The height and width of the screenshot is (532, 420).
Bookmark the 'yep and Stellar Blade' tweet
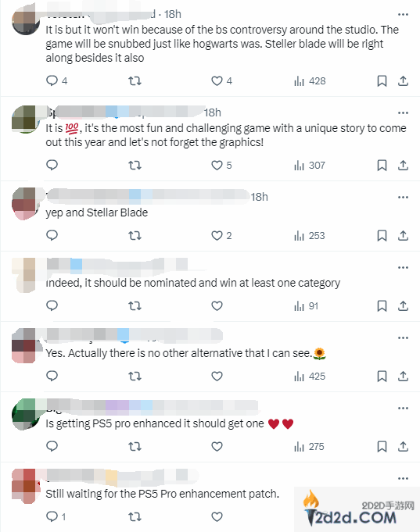point(382,235)
